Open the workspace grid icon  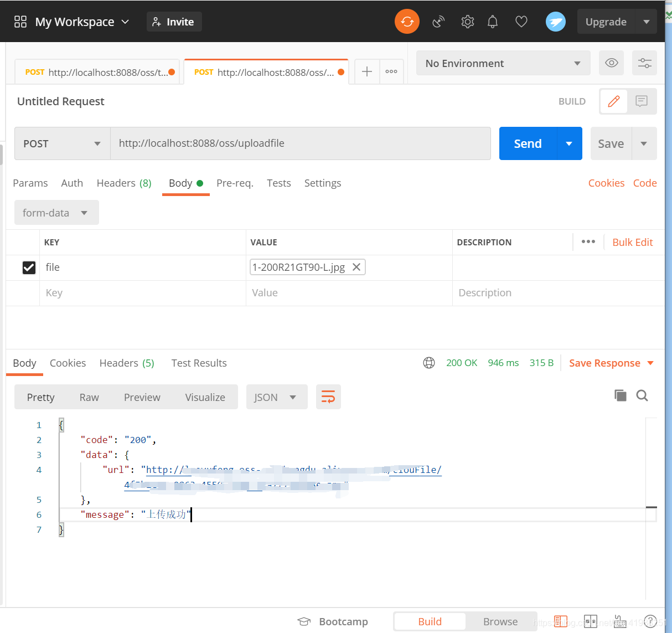point(20,22)
